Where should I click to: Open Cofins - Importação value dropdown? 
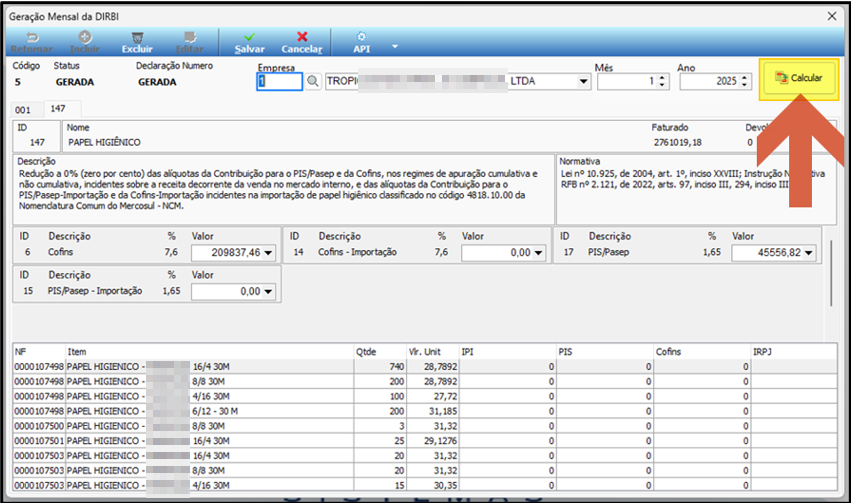(538, 253)
